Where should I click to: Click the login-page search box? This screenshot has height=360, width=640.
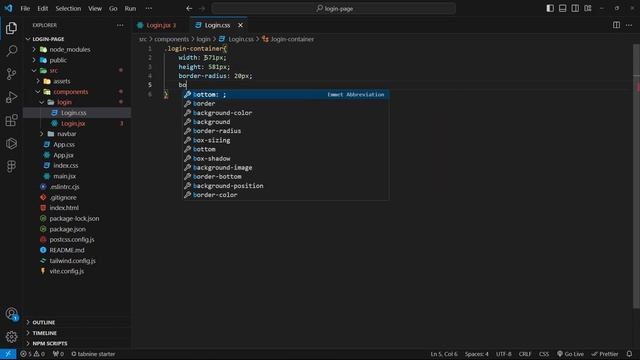[333, 8]
